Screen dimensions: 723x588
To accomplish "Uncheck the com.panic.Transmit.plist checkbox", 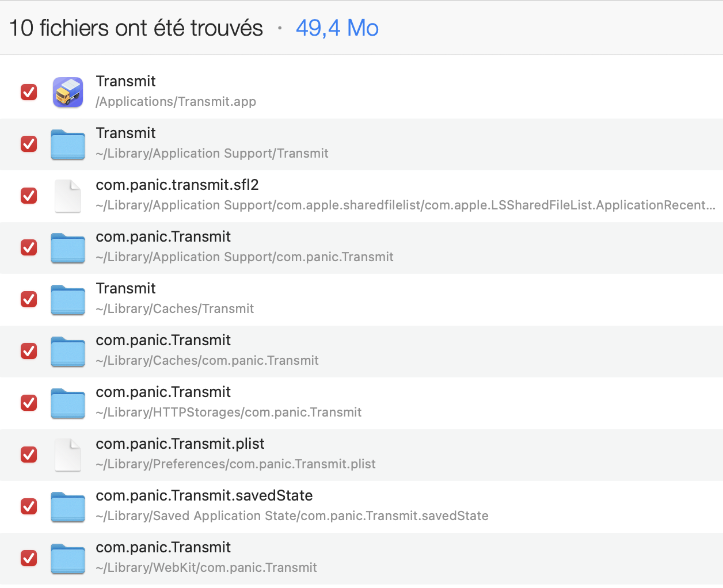I will coord(29,455).
